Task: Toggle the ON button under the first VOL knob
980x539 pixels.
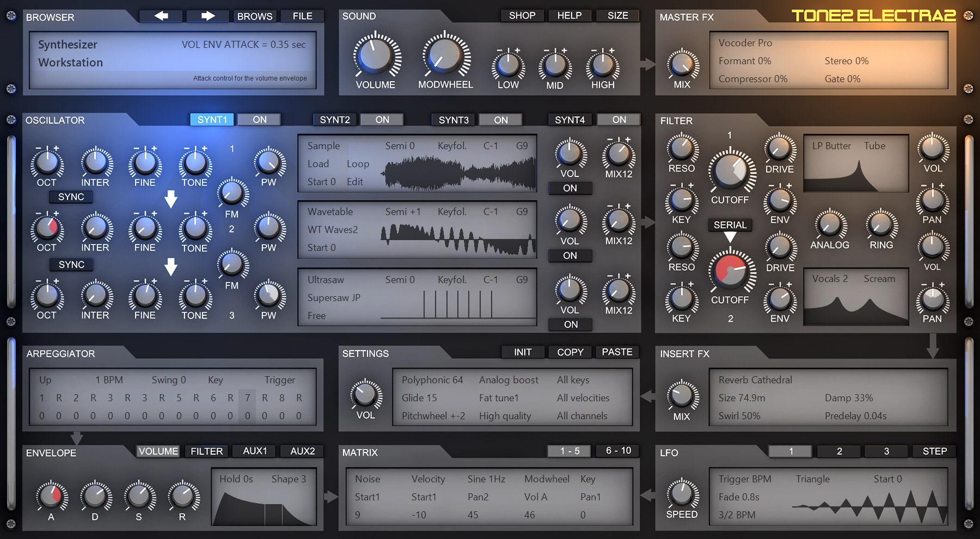Action: pos(569,188)
